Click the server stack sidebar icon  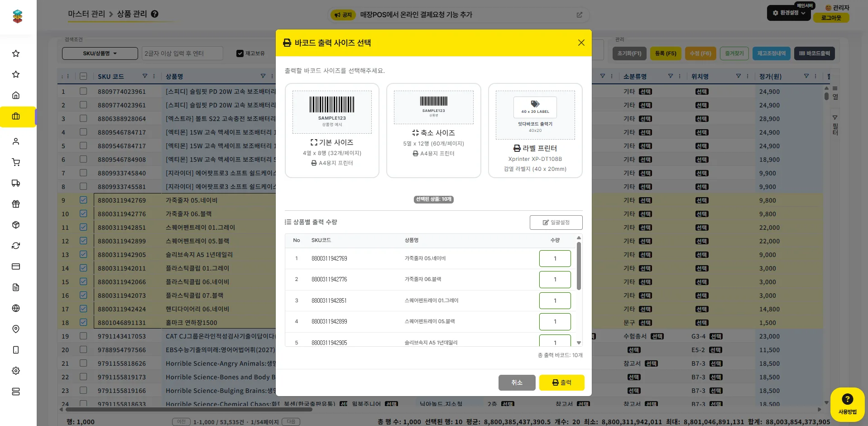[x=16, y=392]
